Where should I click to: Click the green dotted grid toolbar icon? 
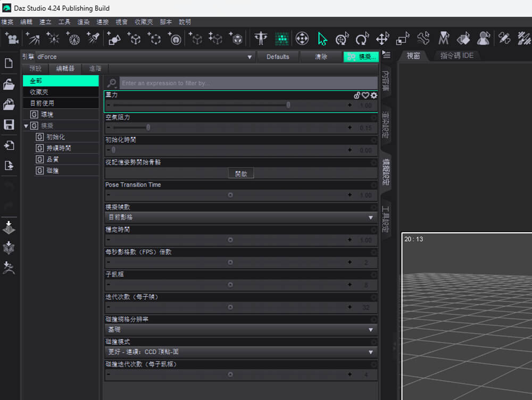[x=281, y=39]
